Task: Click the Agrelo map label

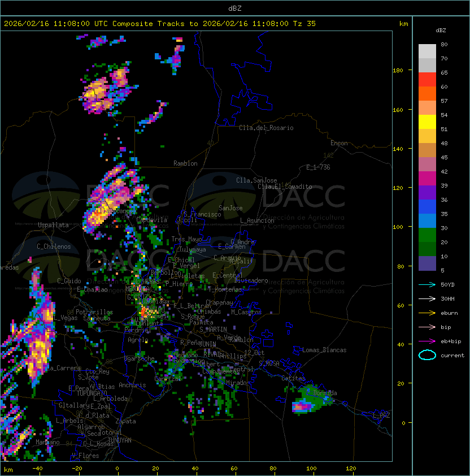Action: point(138,340)
